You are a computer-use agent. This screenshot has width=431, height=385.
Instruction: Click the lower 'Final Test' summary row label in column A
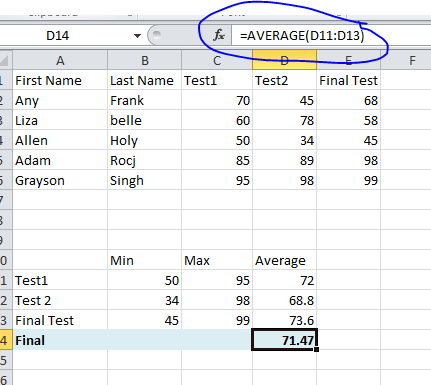coord(60,320)
